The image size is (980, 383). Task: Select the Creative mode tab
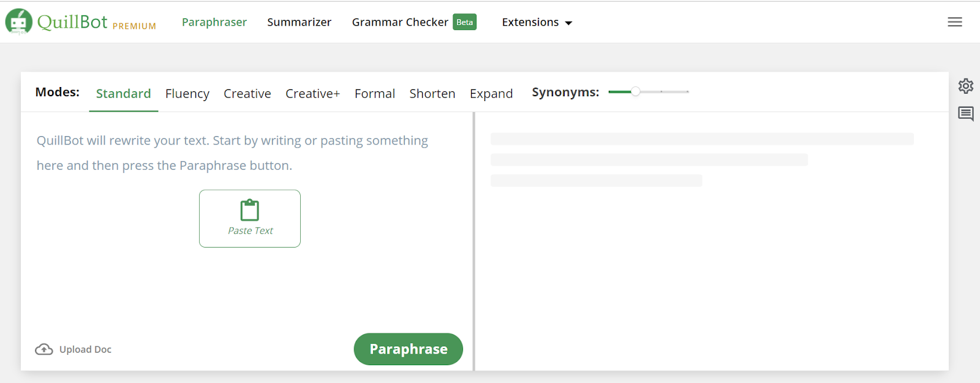tap(247, 94)
